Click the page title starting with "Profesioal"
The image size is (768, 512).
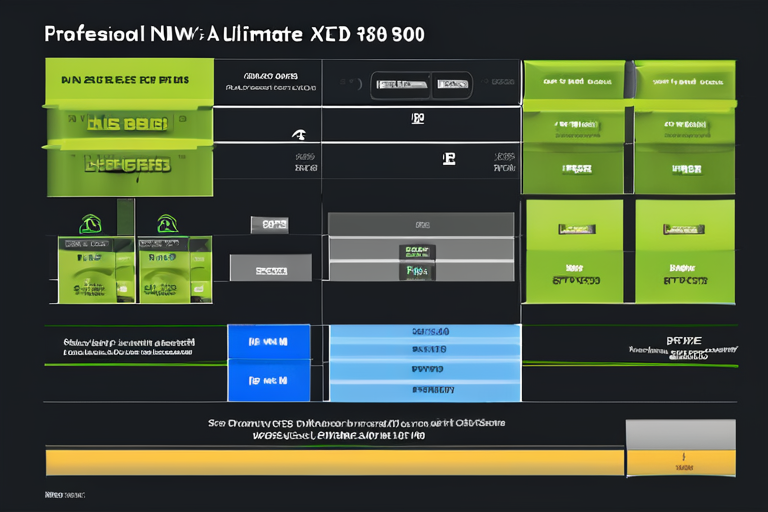[234, 34]
